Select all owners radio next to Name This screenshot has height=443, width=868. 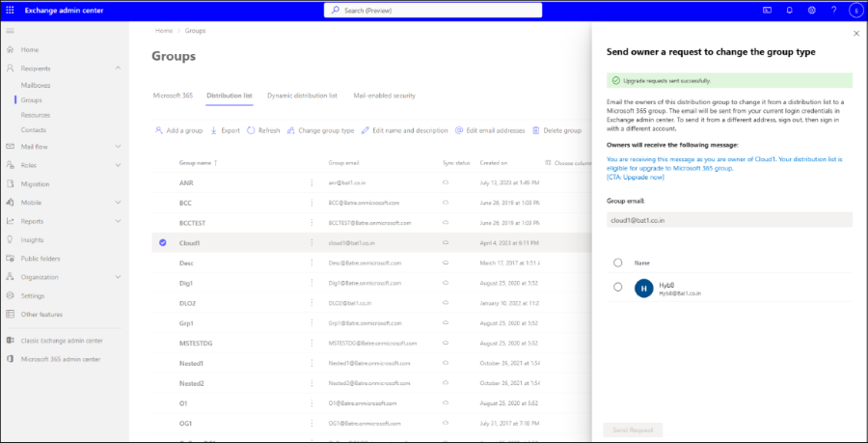(x=618, y=263)
